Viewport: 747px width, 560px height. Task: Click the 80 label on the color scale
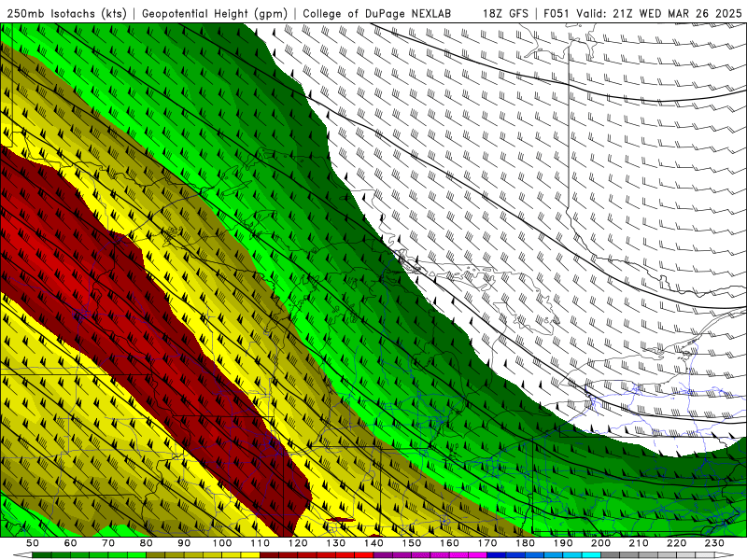point(147,543)
